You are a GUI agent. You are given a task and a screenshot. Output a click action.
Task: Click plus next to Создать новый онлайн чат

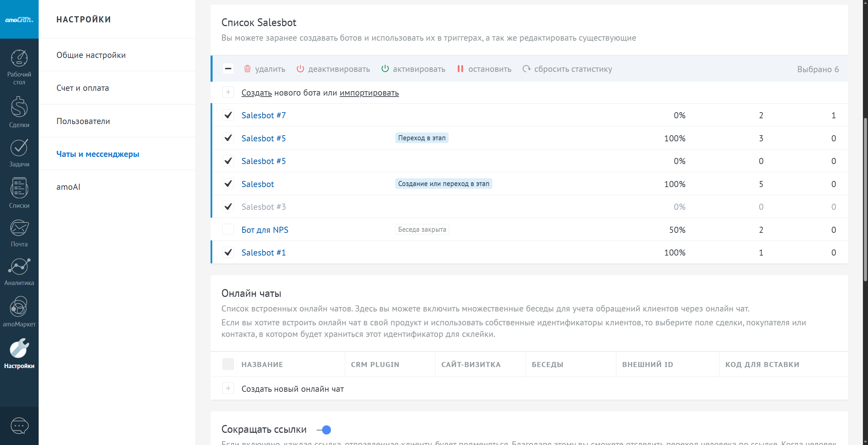[x=228, y=388]
